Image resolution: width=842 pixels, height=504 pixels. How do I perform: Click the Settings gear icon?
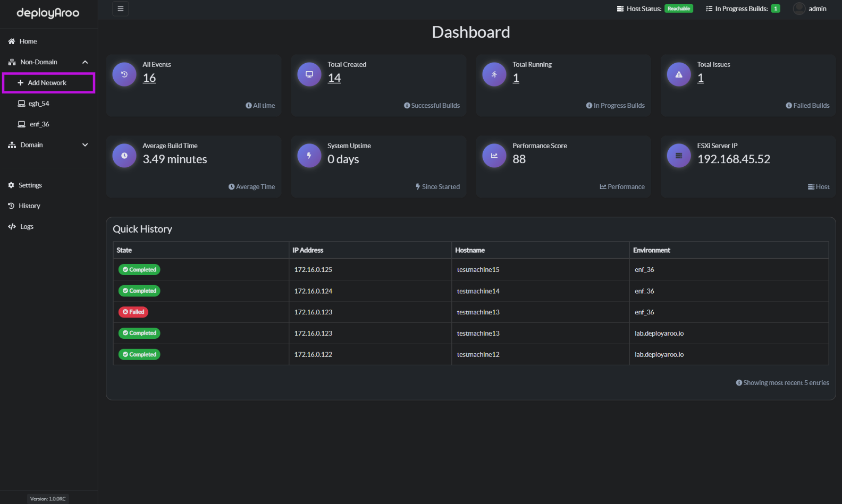11,185
